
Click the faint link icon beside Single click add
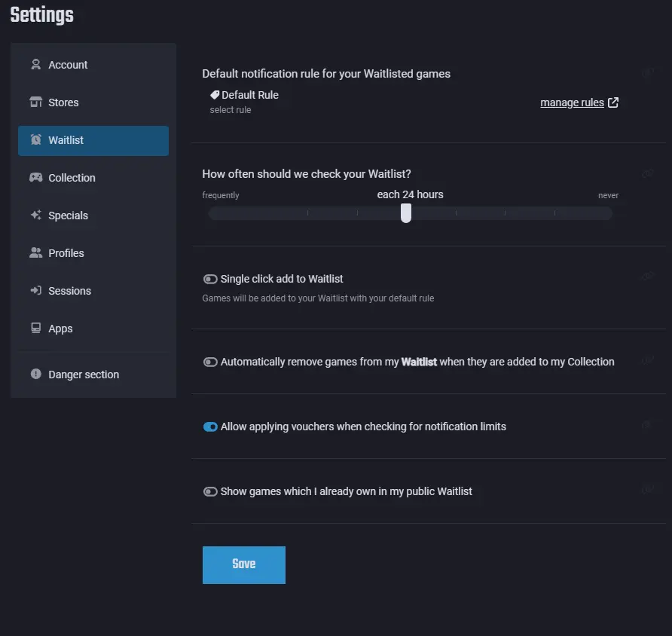point(648,276)
